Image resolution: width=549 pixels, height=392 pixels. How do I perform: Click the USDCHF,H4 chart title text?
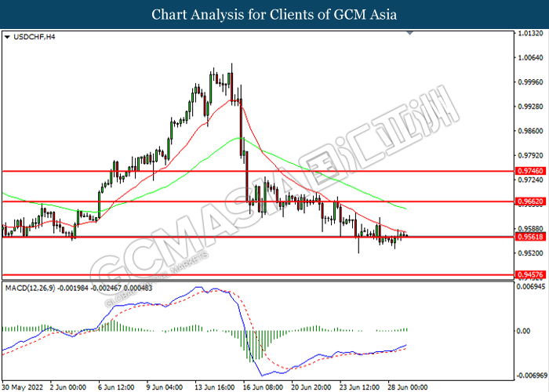pos(34,37)
